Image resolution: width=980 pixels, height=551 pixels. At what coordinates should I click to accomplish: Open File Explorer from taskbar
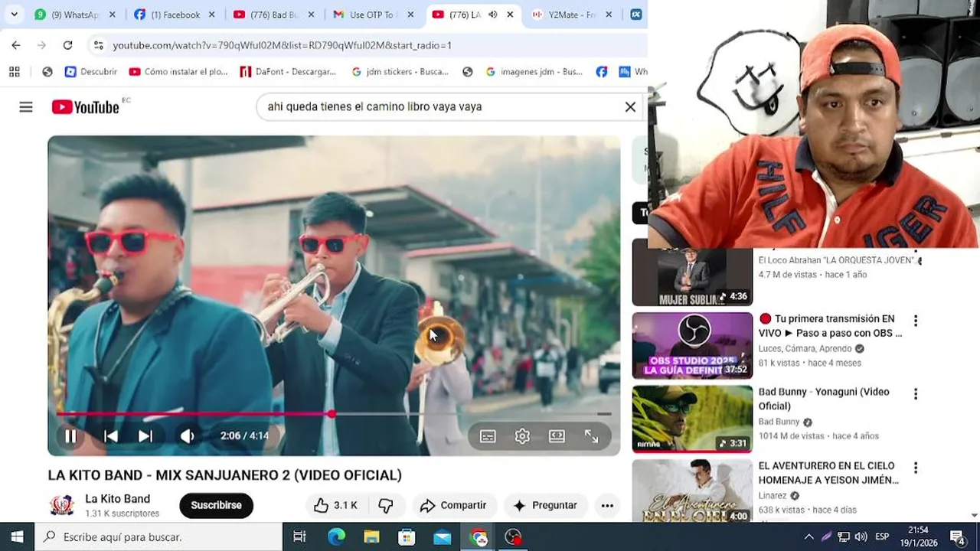[371, 537]
